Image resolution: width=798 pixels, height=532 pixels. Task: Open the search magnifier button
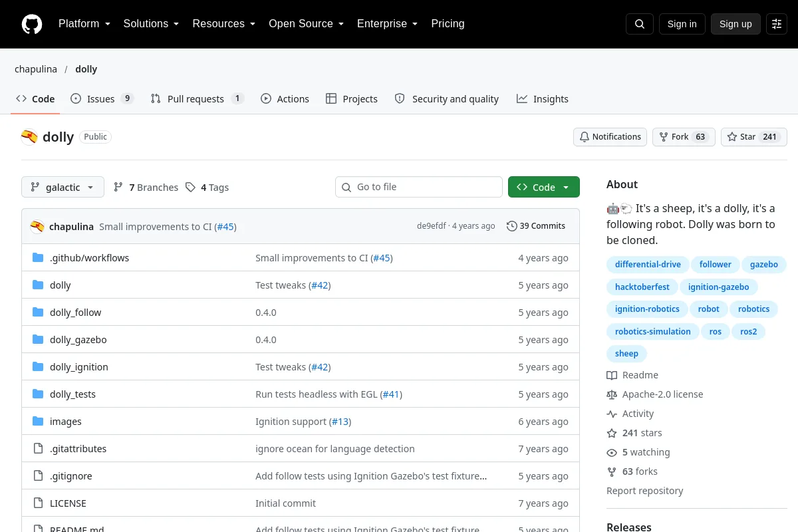tap(640, 24)
